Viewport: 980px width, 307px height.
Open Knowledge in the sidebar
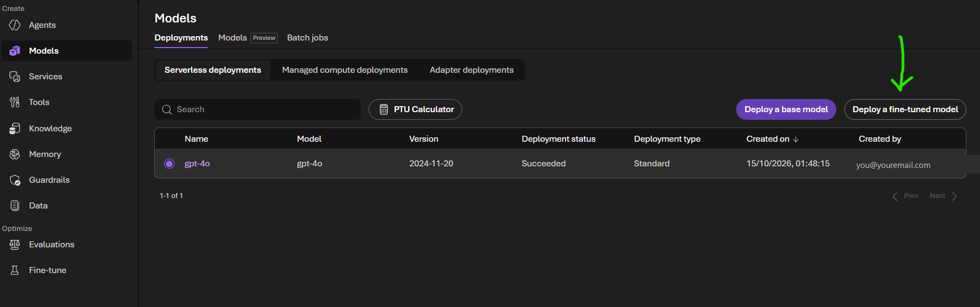click(67, 129)
